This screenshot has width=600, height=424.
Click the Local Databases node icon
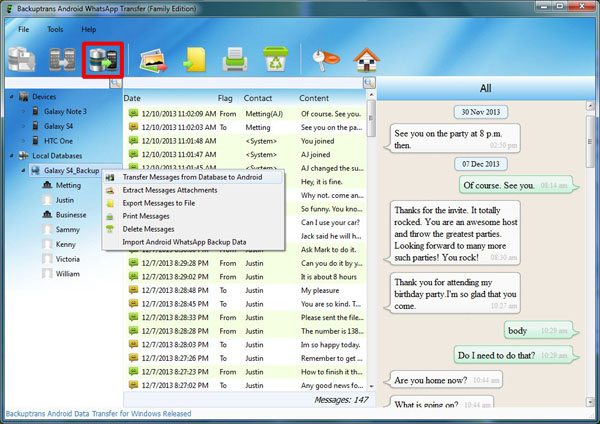point(24,156)
